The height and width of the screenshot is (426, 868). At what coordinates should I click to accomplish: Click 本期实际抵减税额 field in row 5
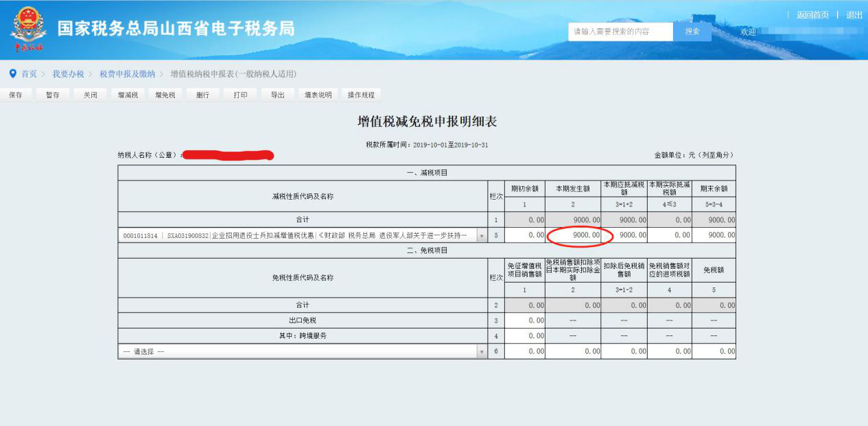pyautogui.click(x=669, y=235)
